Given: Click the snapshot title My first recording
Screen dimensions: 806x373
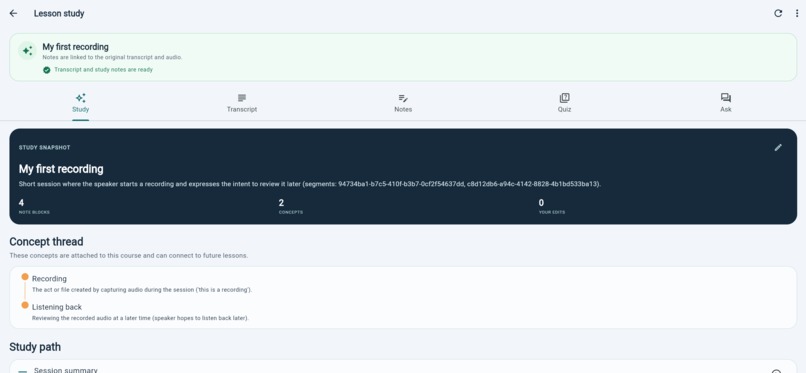Looking at the screenshot, I should [x=61, y=169].
